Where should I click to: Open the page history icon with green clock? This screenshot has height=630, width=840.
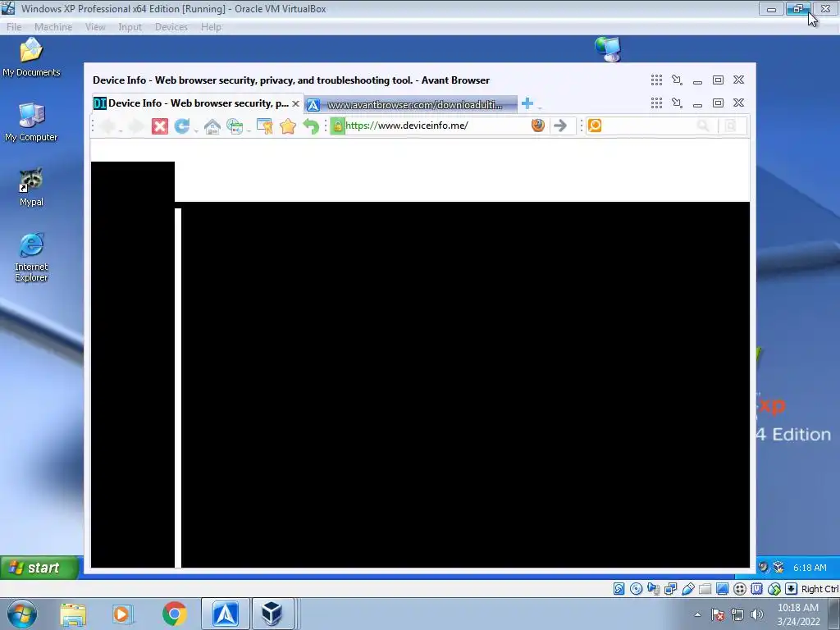click(x=235, y=126)
